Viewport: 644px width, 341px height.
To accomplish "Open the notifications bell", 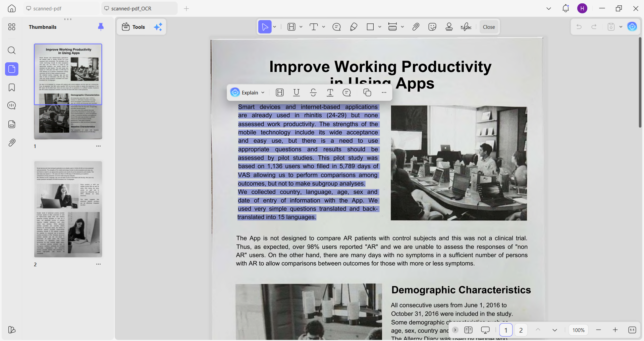I will click(x=566, y=8).
